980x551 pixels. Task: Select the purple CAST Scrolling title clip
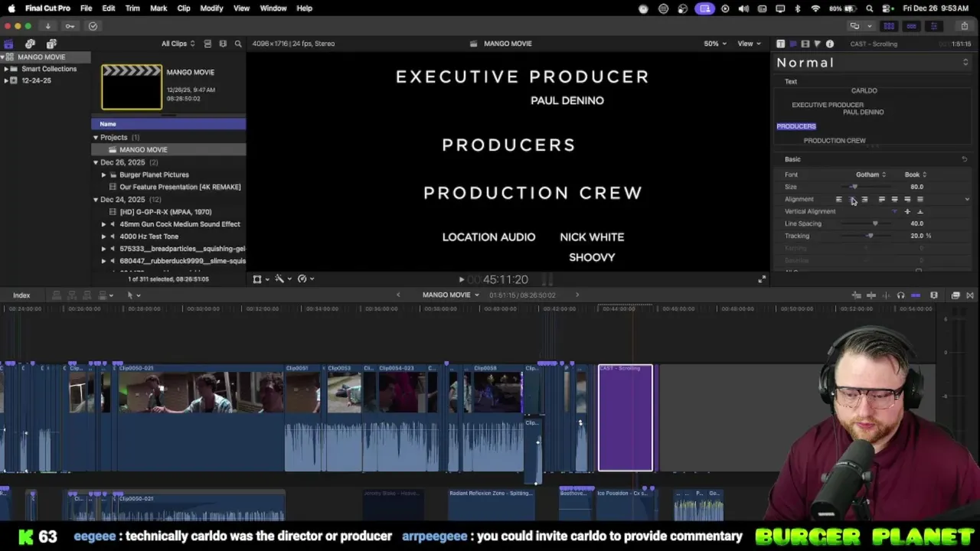(626, 418)
